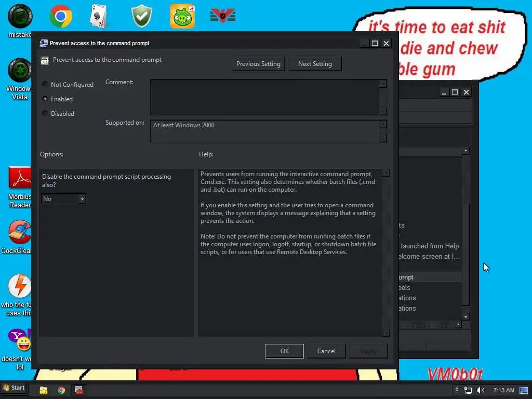This screenshot has height=399, width=532.
Task: Close the Prevent access dialog
Action: click(x=386, y=43)
